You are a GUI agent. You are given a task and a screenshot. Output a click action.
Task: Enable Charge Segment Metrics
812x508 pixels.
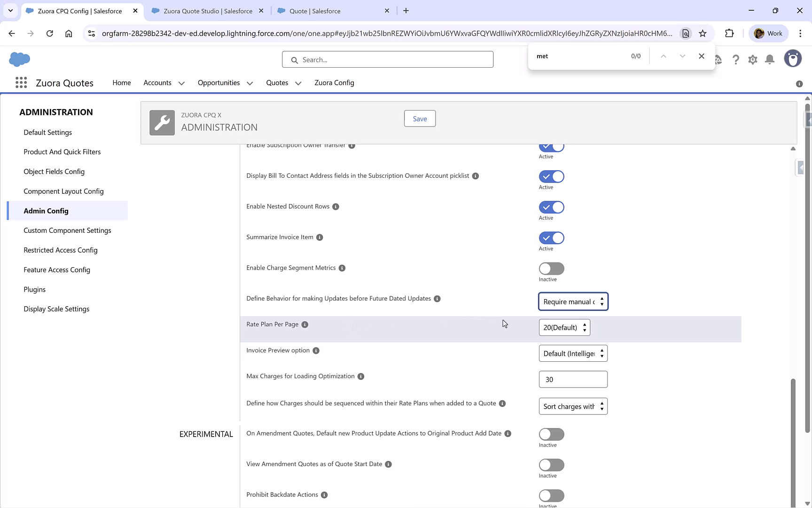(551, 269)
